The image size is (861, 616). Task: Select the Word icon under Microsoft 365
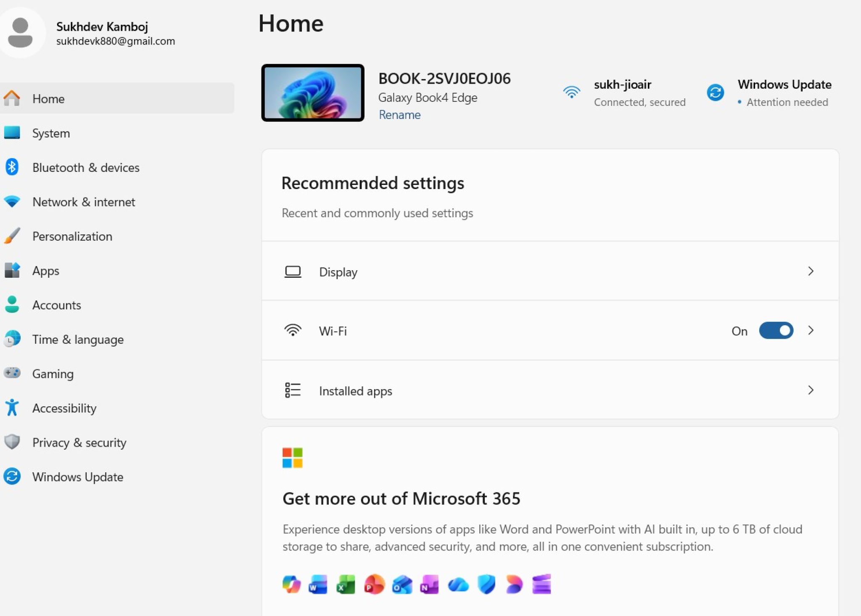point(317,584)
